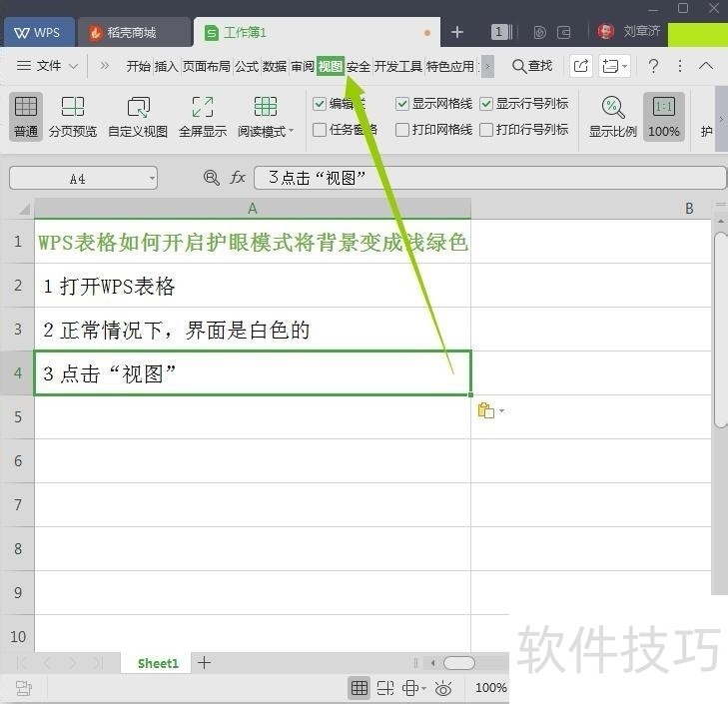Open the 开发工具 ribbon tab
Viewport: 728px width, 704px height.
pos(397,66)
